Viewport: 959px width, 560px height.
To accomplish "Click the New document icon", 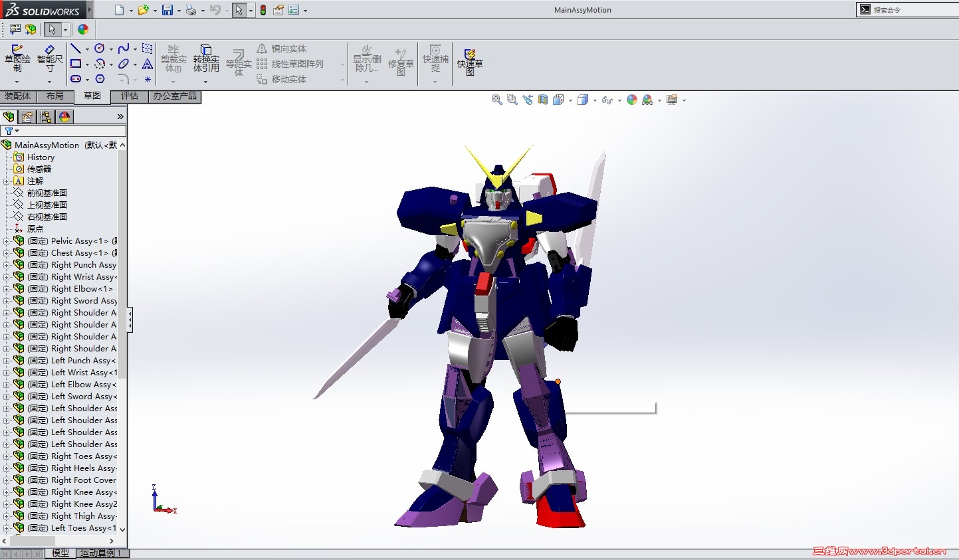I will (119, 10).
